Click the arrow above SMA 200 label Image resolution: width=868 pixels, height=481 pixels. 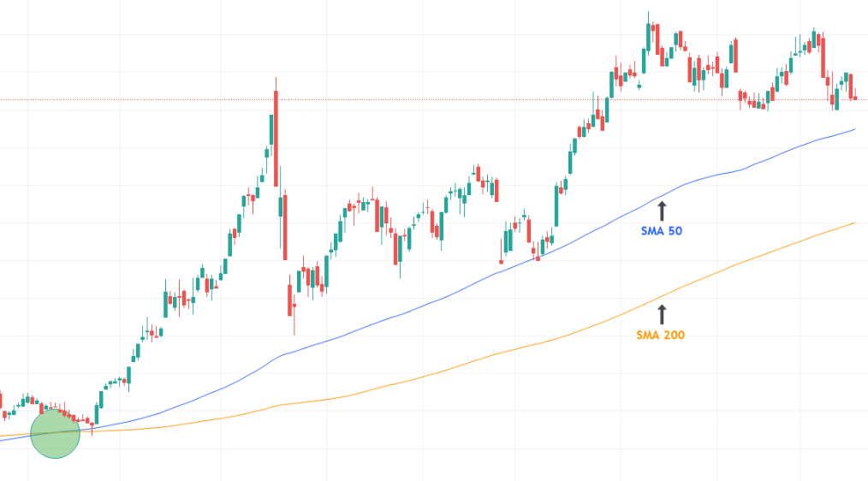pyautogui.click(x=661, y=312)
